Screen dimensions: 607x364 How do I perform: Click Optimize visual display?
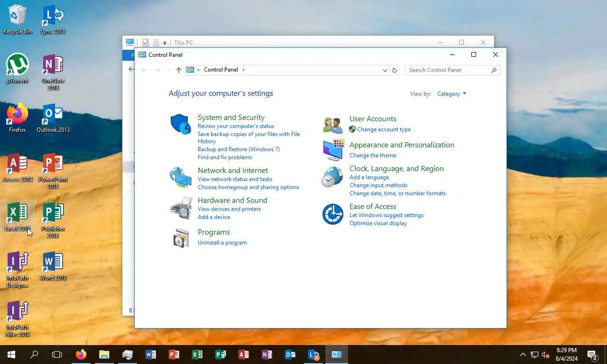pos(378,223)
